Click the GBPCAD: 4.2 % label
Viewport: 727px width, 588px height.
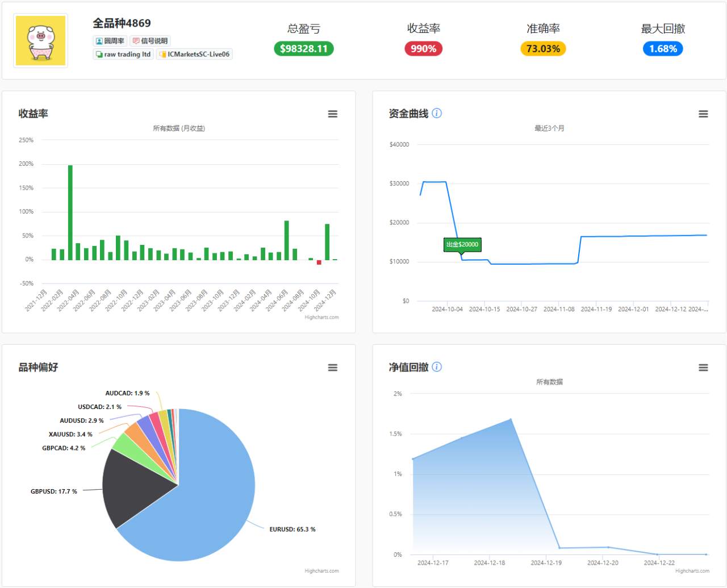tap(64, 448)
